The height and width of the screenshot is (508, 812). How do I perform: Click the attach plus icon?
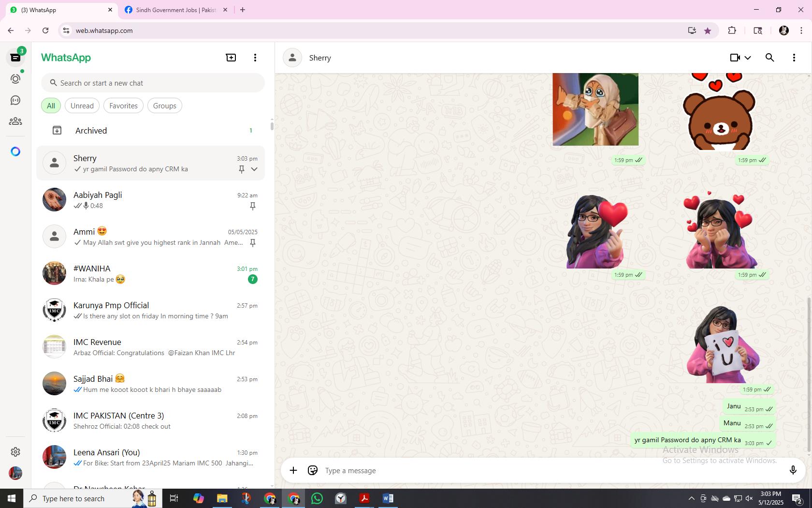point(293,470)
